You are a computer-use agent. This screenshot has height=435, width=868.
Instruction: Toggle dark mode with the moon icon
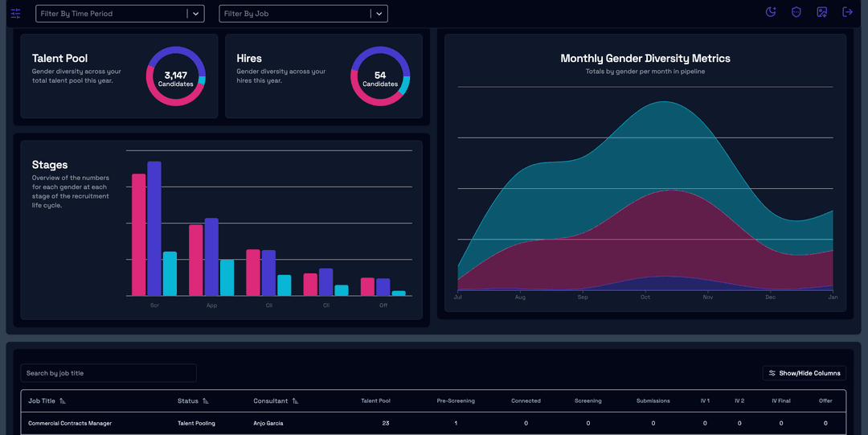[771, 12]
